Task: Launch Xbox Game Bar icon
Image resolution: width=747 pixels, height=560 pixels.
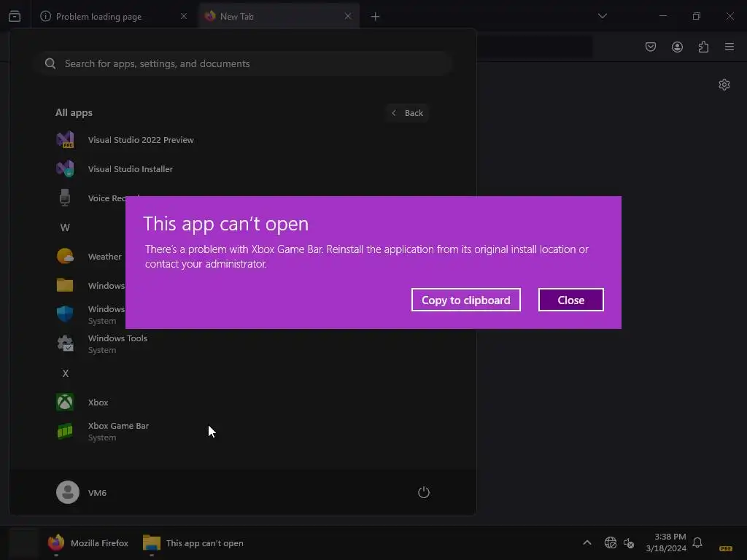Action: pos(65,431)
